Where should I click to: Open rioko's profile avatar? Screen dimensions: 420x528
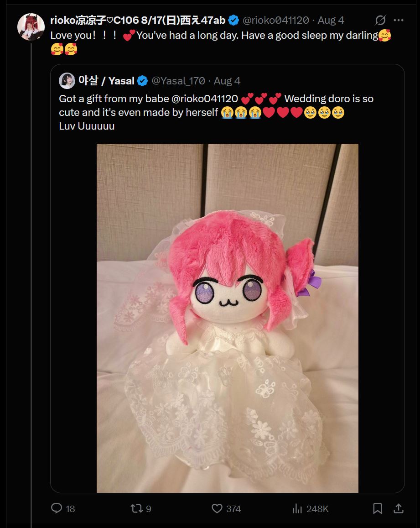click(31, 27)
